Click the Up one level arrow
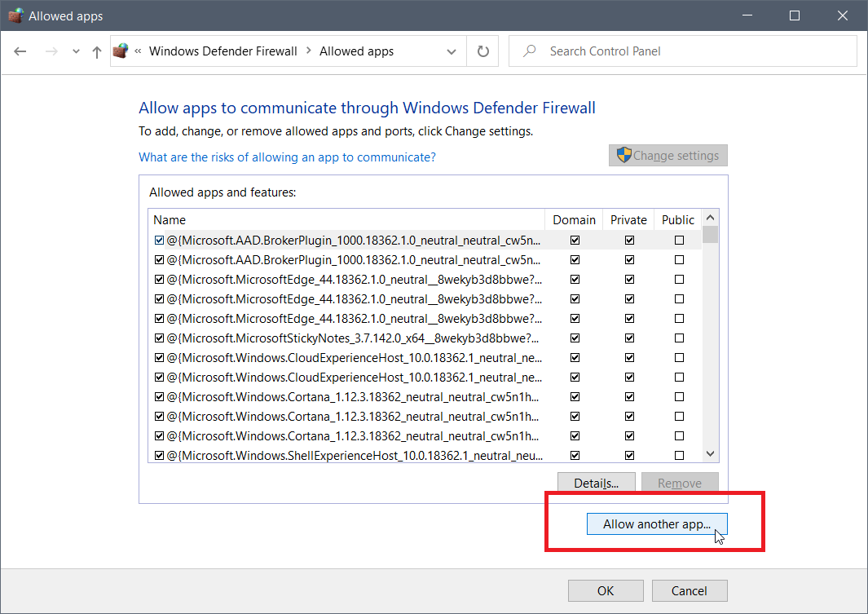868x614 pixels. (97, 51)
